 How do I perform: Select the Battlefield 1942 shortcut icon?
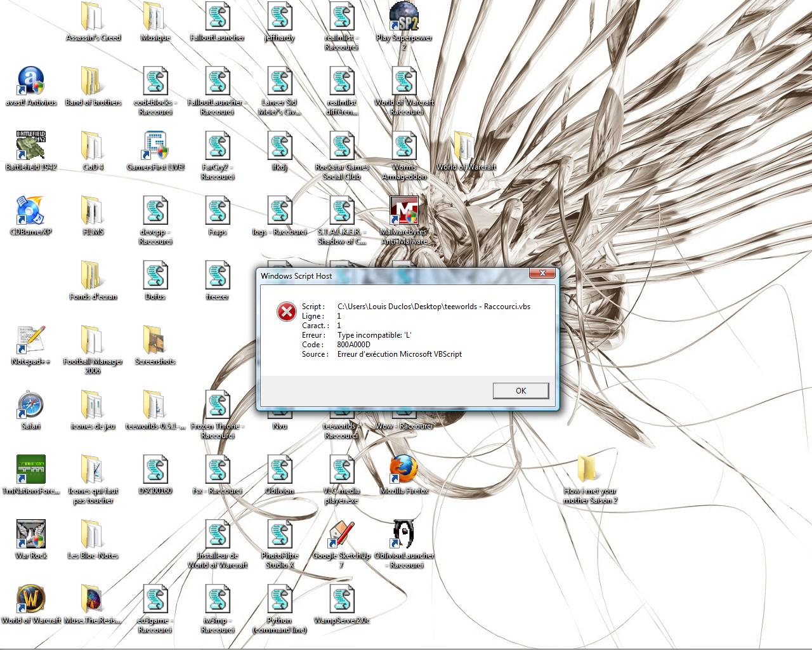point(30,147)
